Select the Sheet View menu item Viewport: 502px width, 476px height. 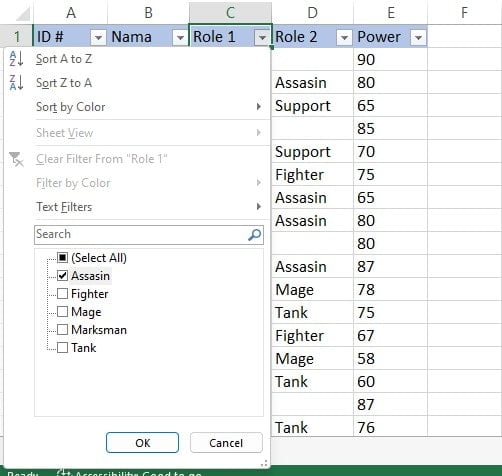[x=137, y=133]
